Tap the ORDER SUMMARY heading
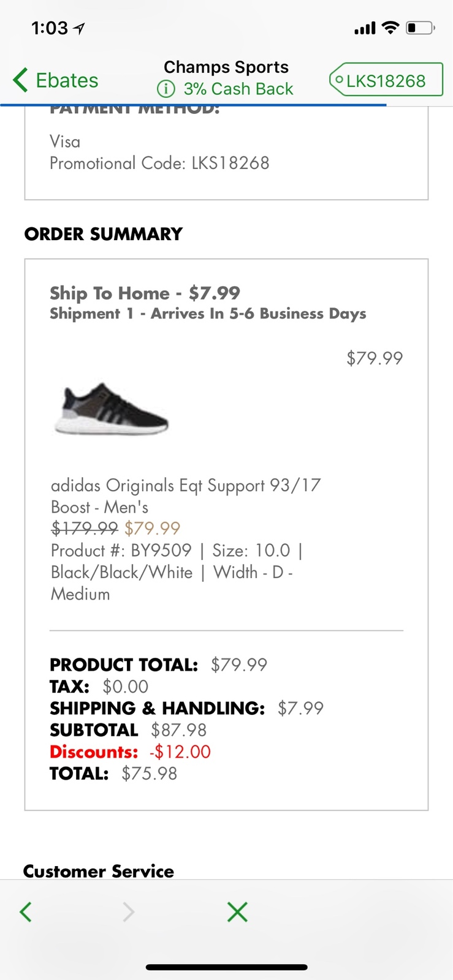The image size is (453, 980). pos(104,234)
